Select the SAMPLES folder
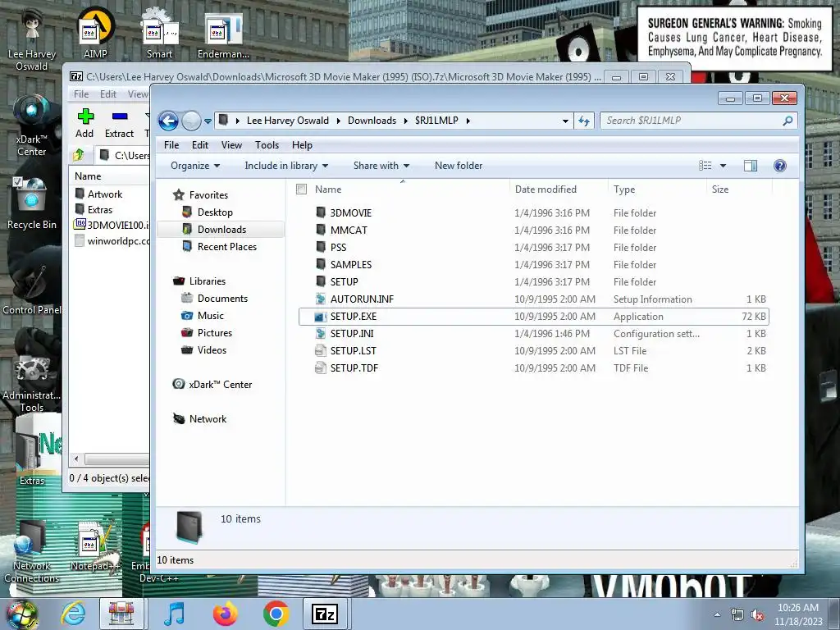 click(351, 265)
